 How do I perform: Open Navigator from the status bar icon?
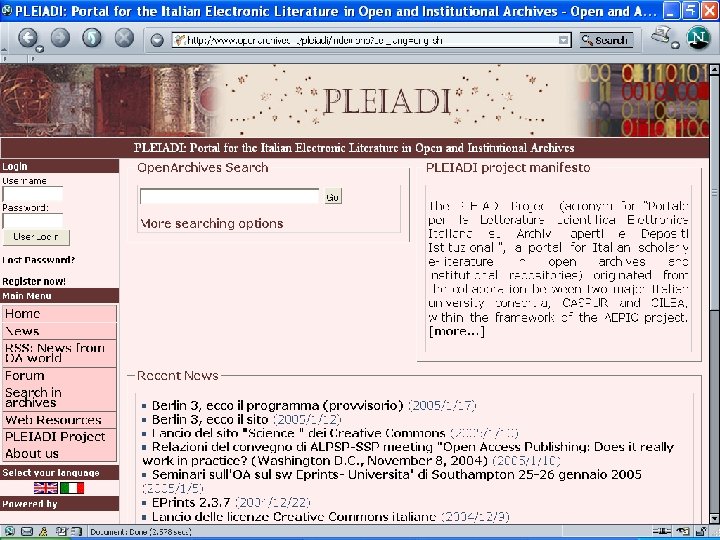coord(9,532)
